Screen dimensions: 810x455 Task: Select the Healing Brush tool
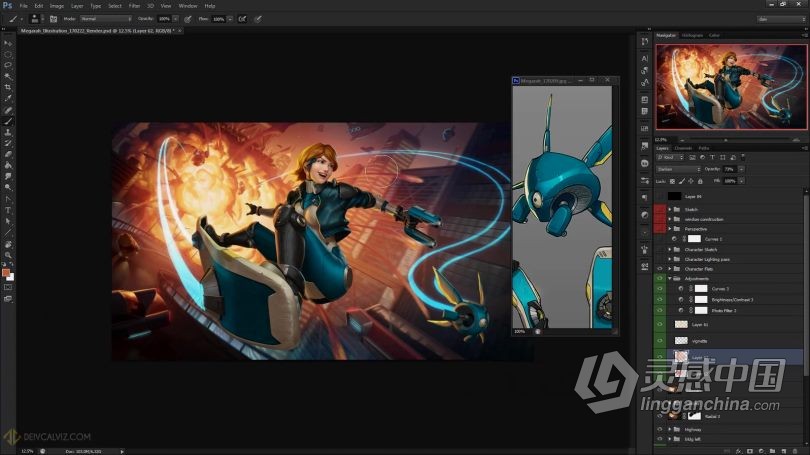pos(8,110)
